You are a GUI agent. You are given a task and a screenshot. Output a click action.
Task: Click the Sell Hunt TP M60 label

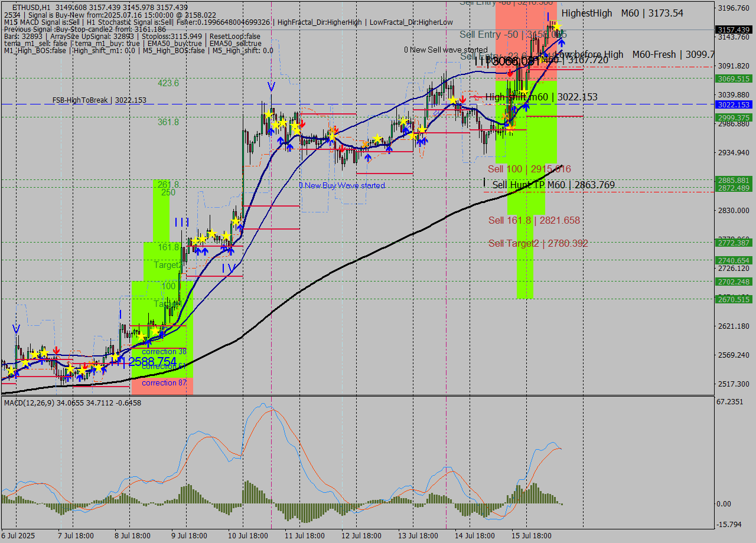[x=553, y=185]
